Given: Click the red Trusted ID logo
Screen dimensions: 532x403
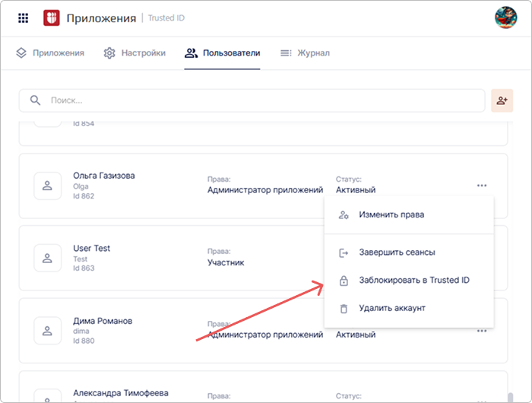Looking at the screenshot, I should (x=52, y=18).
